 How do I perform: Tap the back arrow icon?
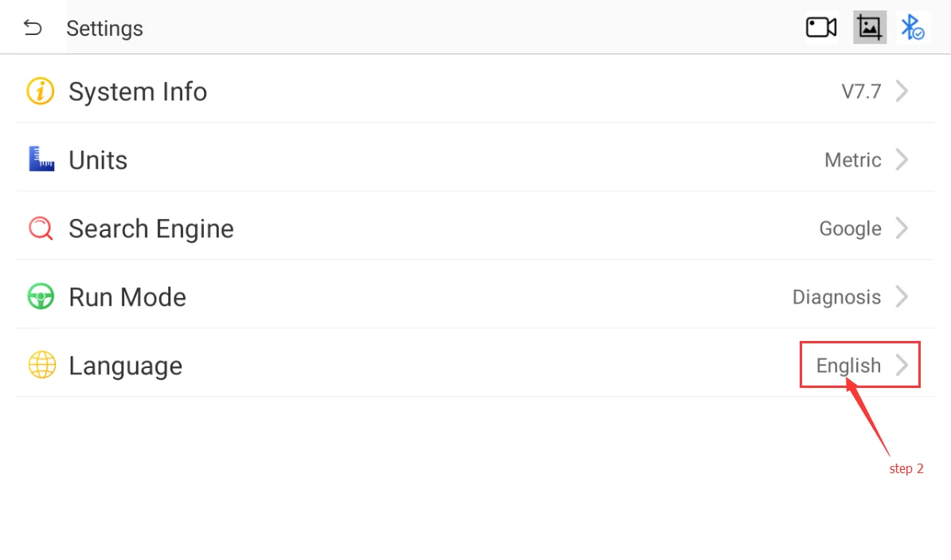(x=33, y=28)
